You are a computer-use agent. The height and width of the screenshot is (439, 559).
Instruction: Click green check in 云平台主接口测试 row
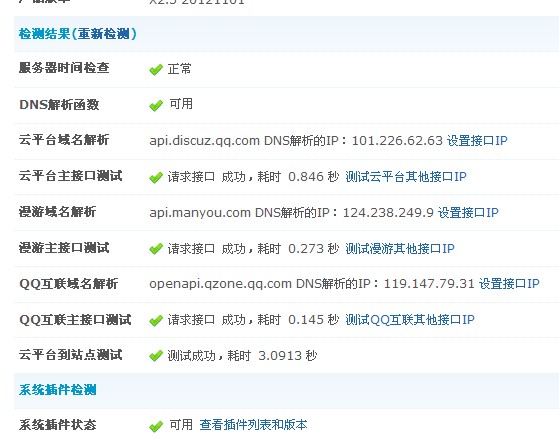pyautogui.click(x=156, y=178)
